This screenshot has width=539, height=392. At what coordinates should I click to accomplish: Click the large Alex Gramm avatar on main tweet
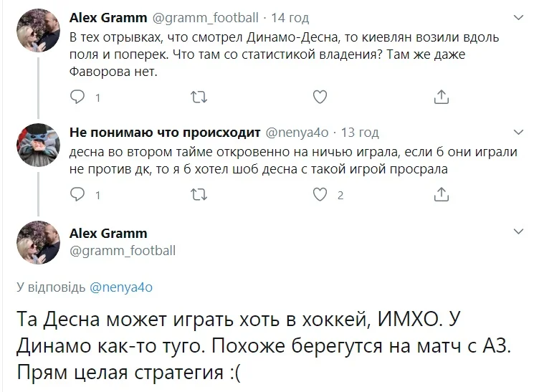(37, 242)
